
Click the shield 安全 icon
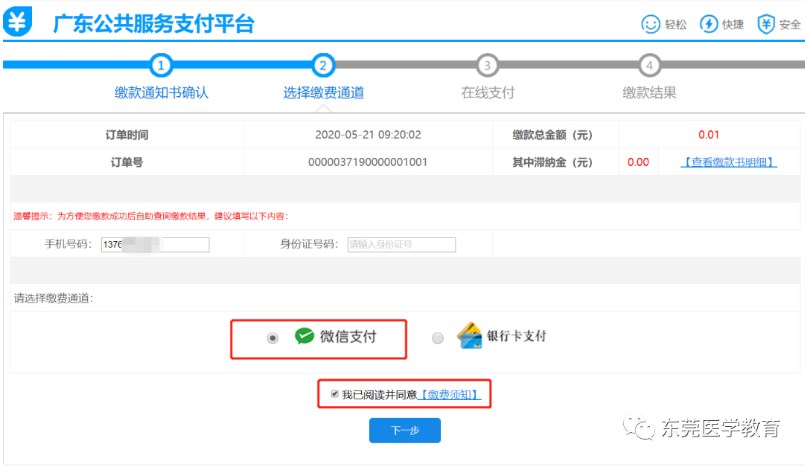tap(766, 24)
